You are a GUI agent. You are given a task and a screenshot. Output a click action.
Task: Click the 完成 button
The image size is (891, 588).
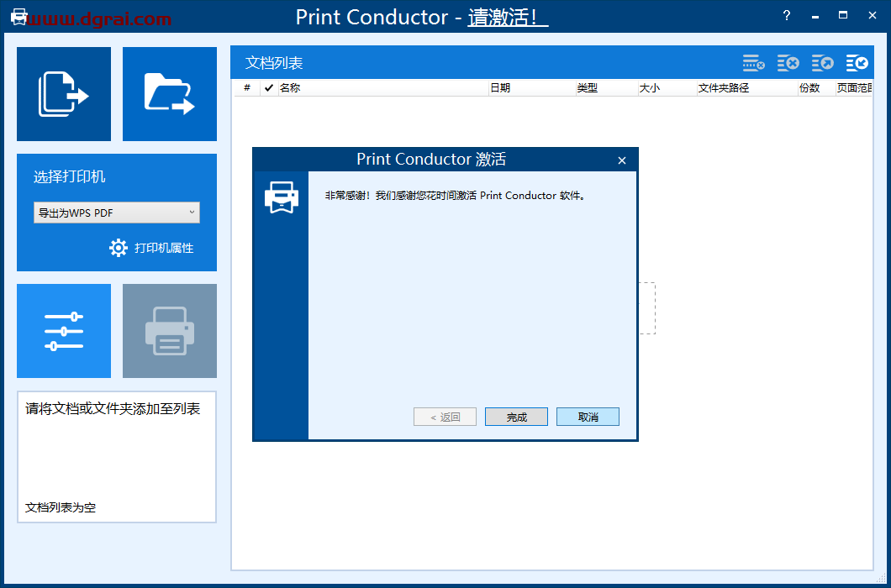pyautogui.click(x=516, y=416)
